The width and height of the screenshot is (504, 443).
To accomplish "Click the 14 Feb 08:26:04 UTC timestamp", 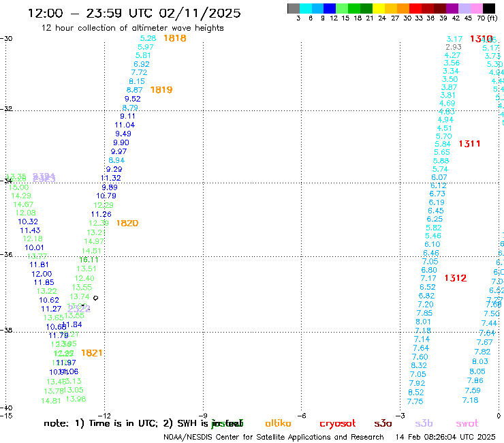I will [x=445, y=437].
